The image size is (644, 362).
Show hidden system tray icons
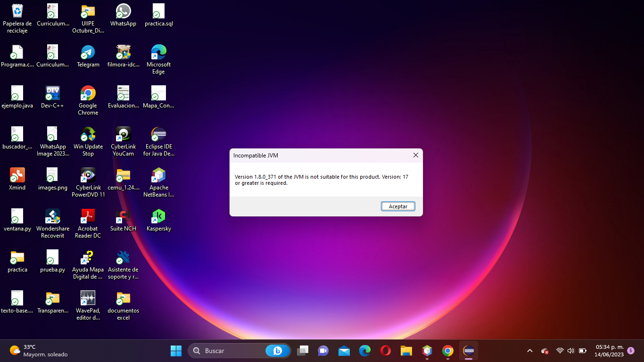[530, 351]
